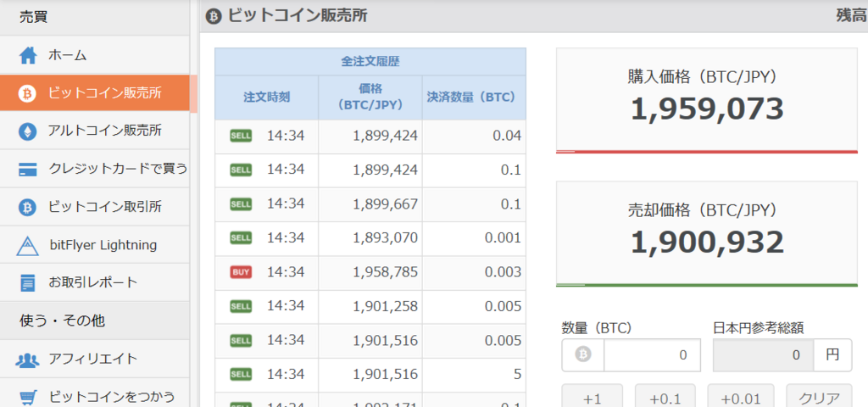
Task: Click the Bitcoin icon beside ビットコイン取引所
Action: [27, 207]
